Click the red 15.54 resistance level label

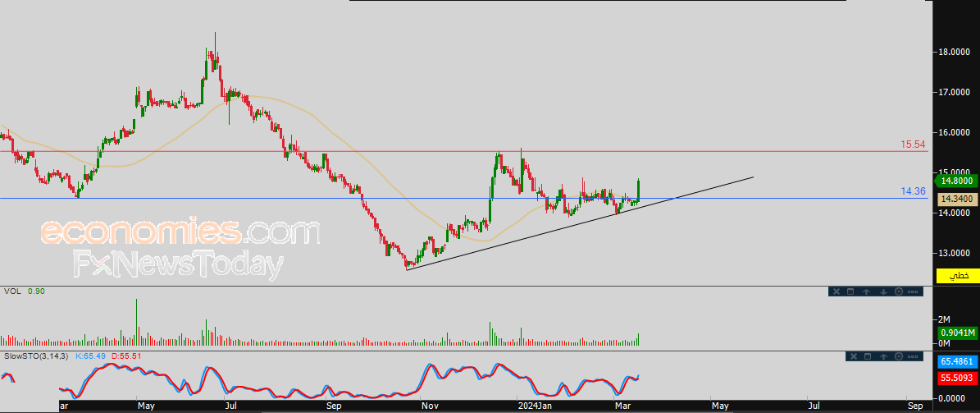pos(913,145)
